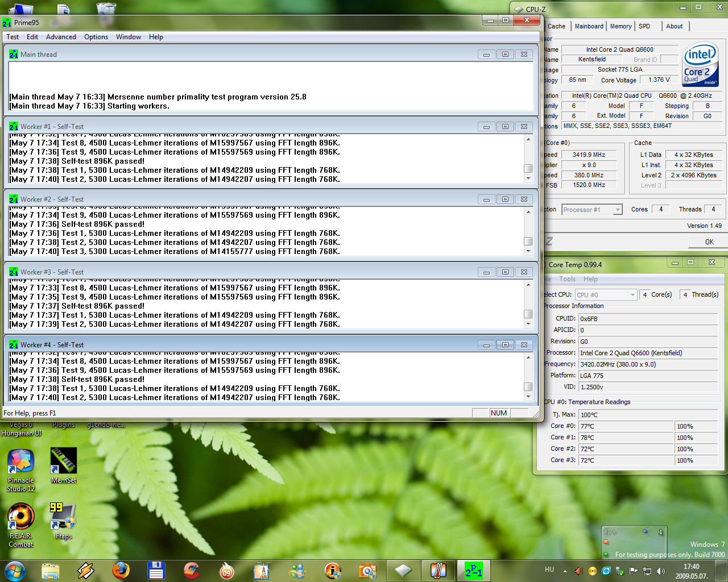The width and height of the screenshot is (728, 582).
Task: Click the Worker #2 Self-Test window icon
Action: click(14, 199)
